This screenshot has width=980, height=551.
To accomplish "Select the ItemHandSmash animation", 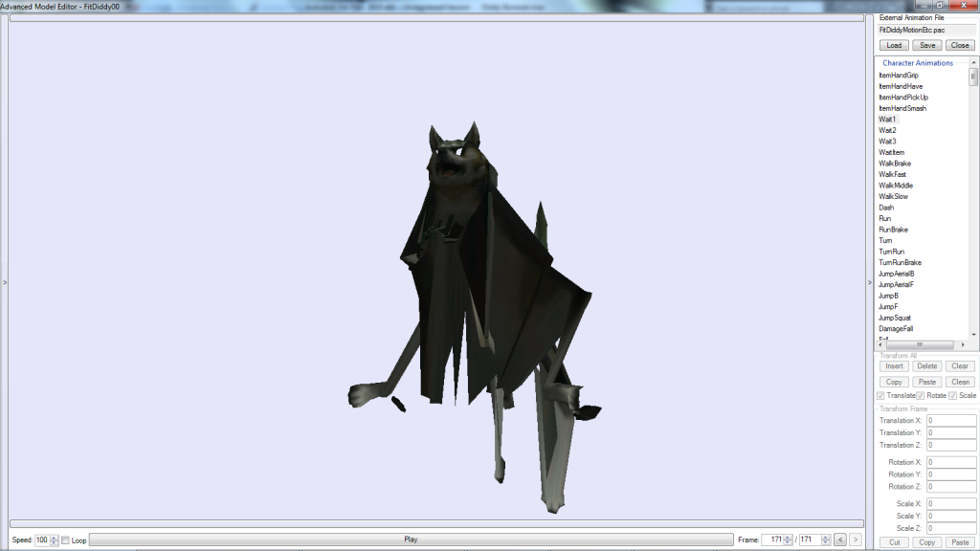I will 902,108.
